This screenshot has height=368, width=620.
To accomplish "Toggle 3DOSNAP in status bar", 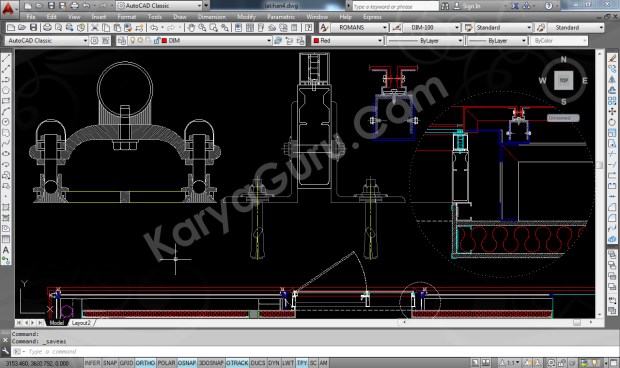I will [x=211, y=363].
